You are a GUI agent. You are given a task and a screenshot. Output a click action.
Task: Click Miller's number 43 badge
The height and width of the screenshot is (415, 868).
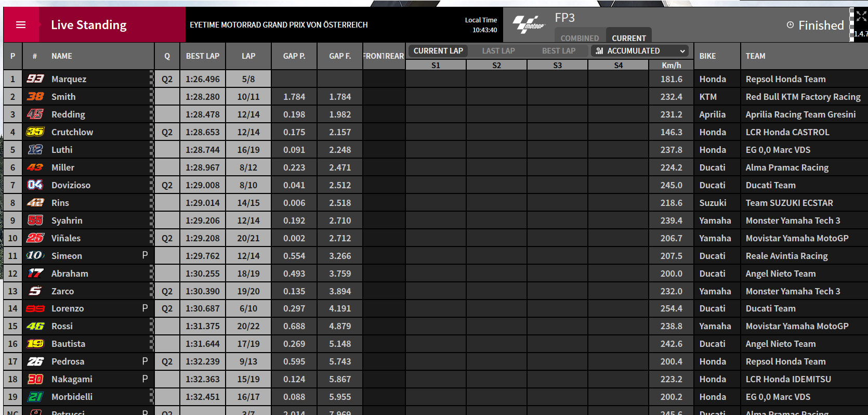(x=35, y=167)
